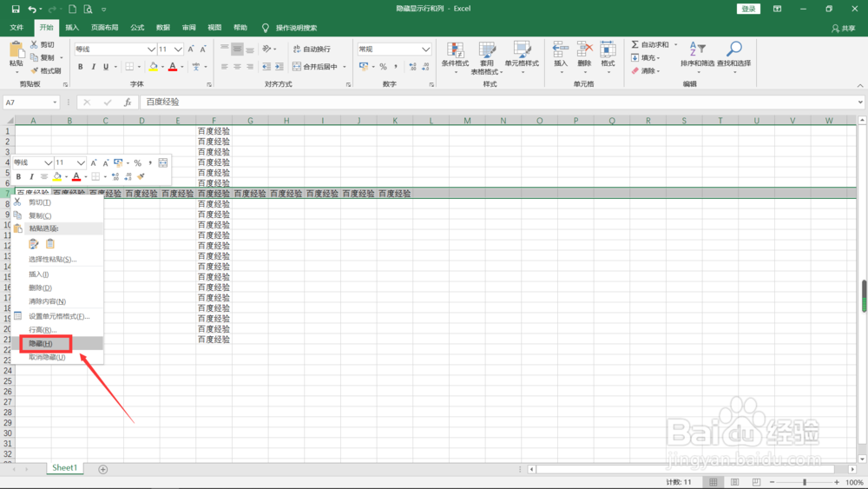Screen dimensions: 868x489
Task: Click the orientation text-angle icon
Action: pyautogui.click(x=266, y=49)
